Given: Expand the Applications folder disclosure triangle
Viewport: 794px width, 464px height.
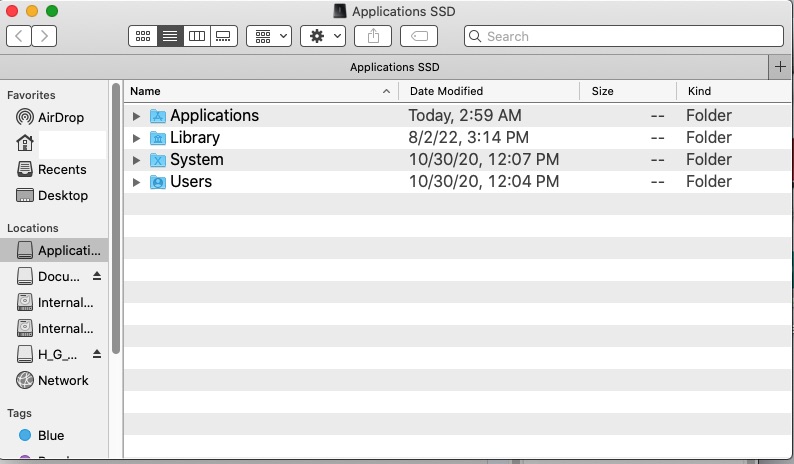Looking at the screenshot, I should point(136,116).
